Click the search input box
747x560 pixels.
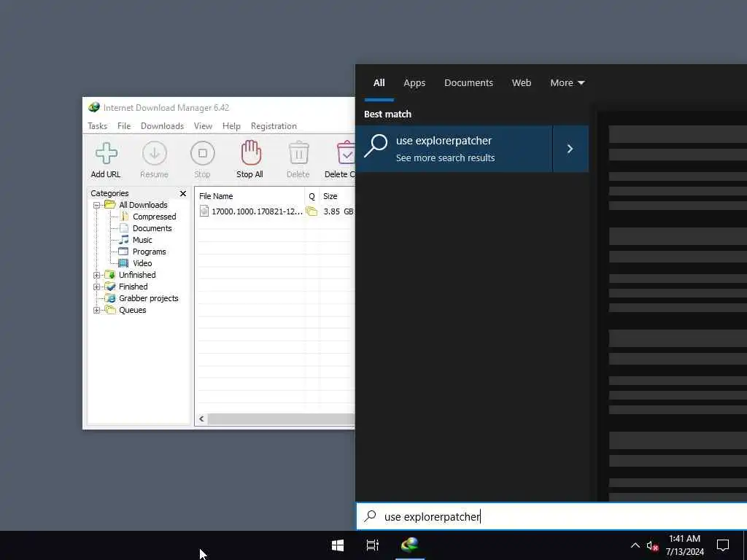551,517
